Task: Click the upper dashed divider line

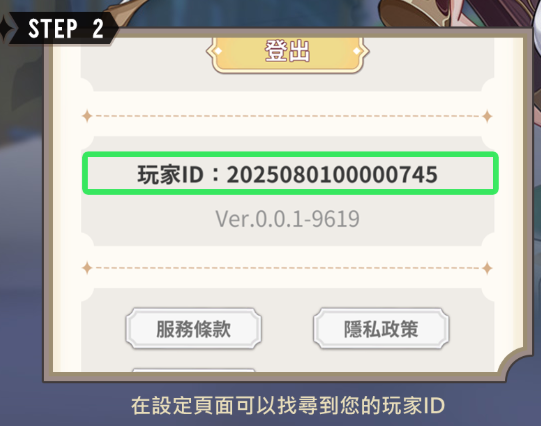Action: [x=287, y=116]
